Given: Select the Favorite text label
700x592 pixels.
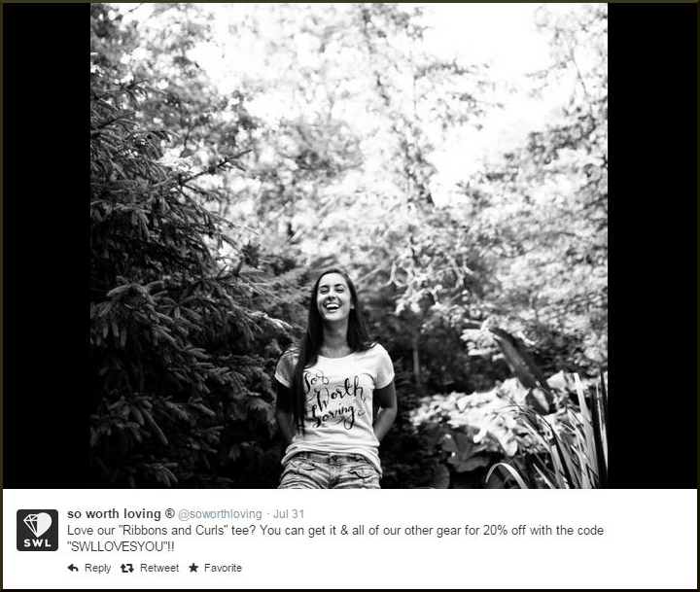Looking at the screenshot, I should click(x=223, y=568).
